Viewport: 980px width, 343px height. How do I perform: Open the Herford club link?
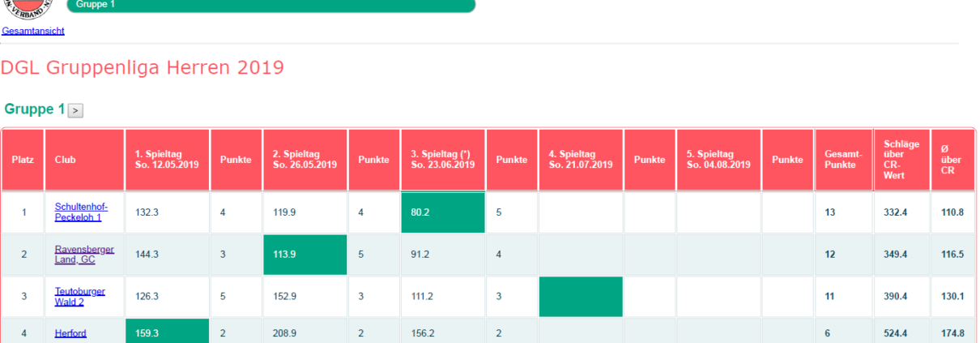point(70,333)
